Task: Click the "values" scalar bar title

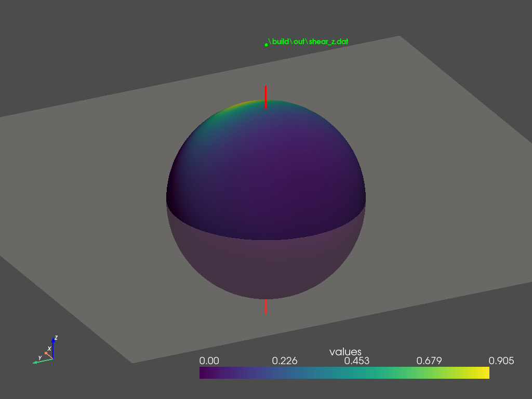Action: point(345,352)
